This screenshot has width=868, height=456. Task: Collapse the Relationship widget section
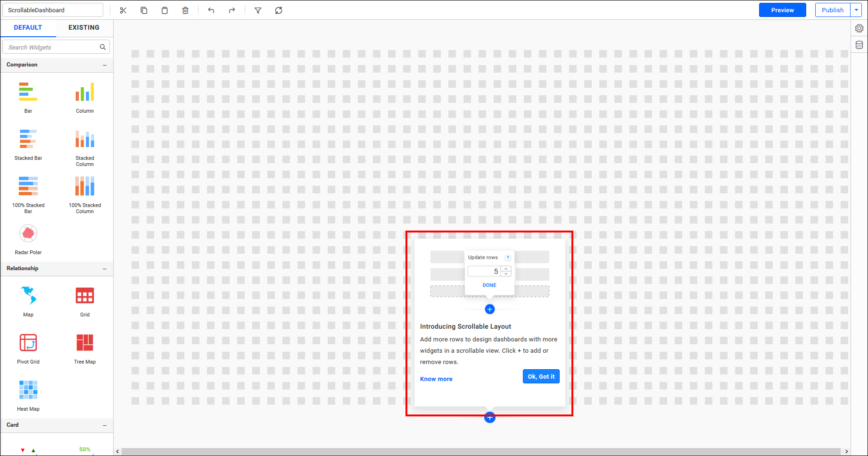(105, 269)
